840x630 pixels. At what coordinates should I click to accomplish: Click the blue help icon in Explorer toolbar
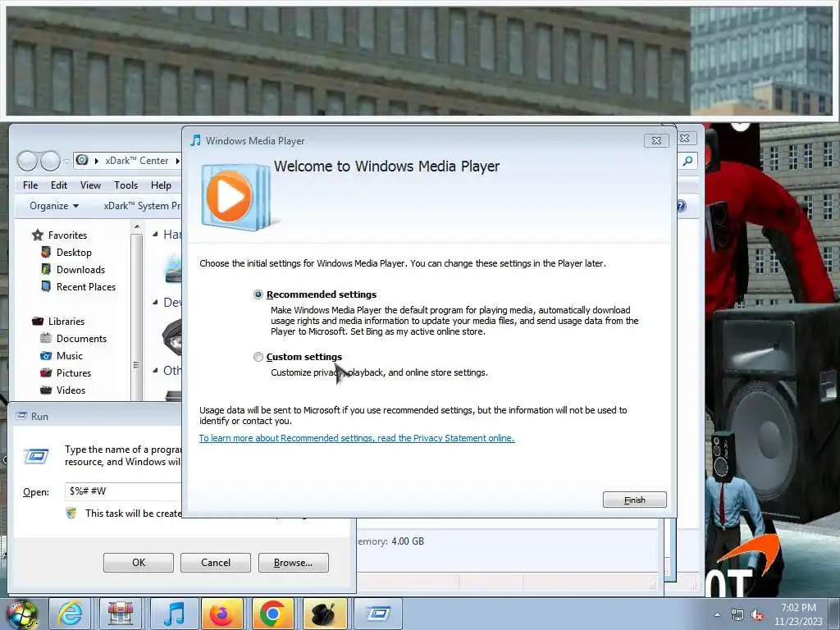682,206
